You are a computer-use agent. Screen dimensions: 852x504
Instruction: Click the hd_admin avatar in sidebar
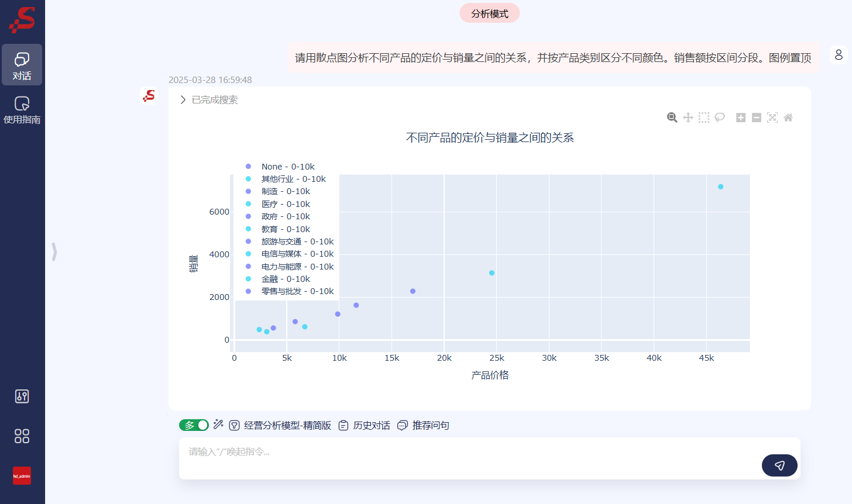[x=22, y=476]
